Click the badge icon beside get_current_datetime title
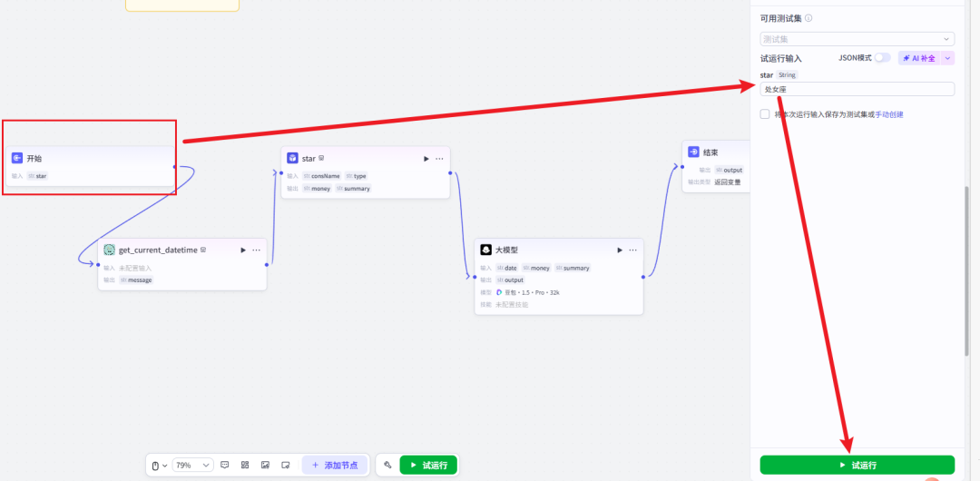This screenshot has height=481, width=980. [x=203, y=250]
